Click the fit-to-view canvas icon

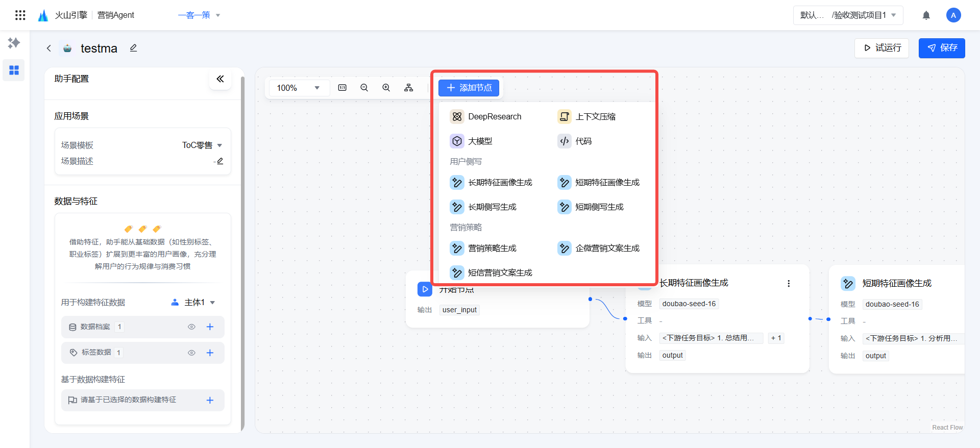(x=342, y=88)
